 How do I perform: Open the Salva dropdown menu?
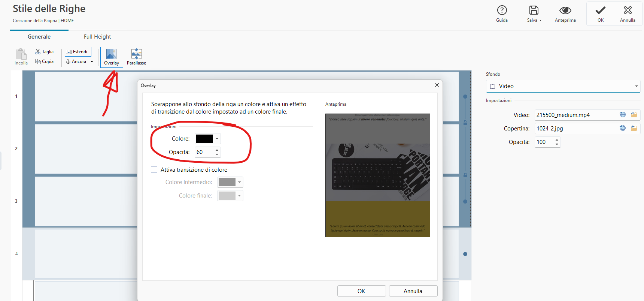click(540, 21)
